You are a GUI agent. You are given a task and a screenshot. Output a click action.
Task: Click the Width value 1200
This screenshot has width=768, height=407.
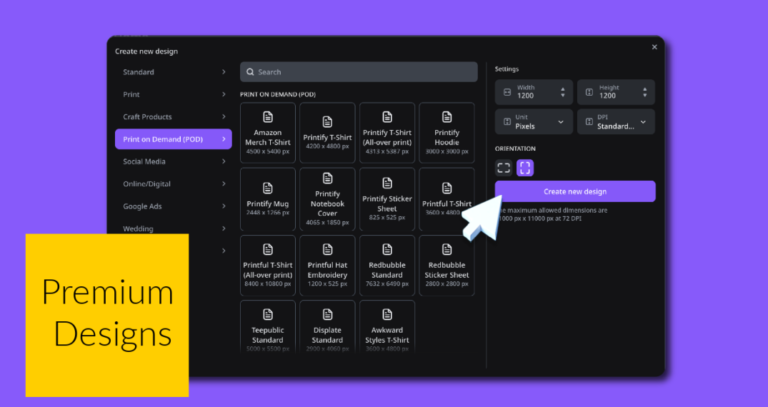[525, 96]
